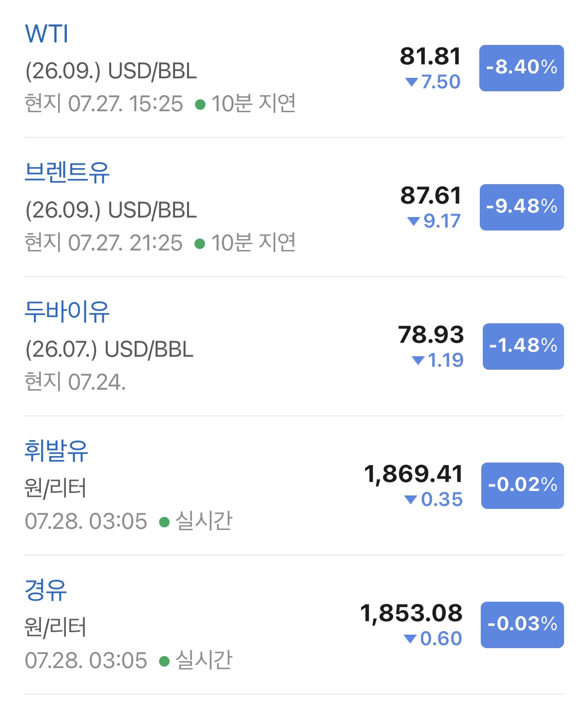Click green 실시간 dot in 경유 row
588x701 pixels.
pyautogui.click(x=164, y=662)
